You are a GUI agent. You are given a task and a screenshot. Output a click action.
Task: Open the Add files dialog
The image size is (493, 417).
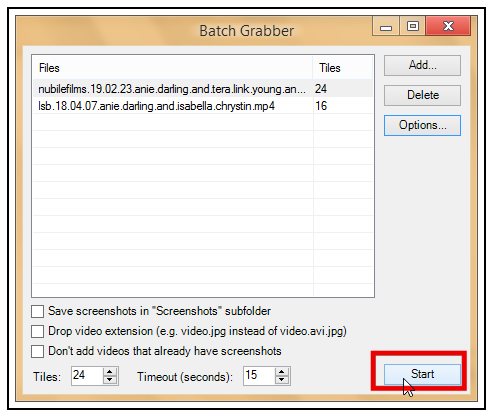pyautogui.click(x=422, y=65)
